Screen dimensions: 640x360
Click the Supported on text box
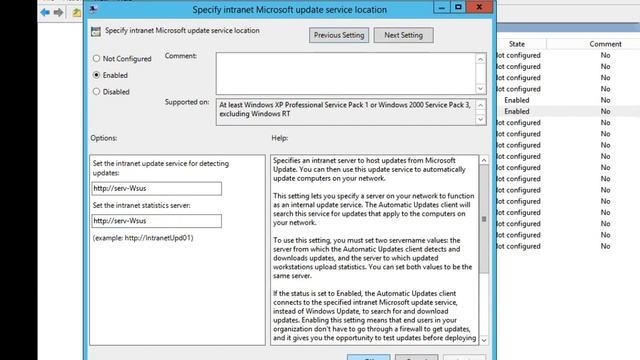click(x=346, y=112)
